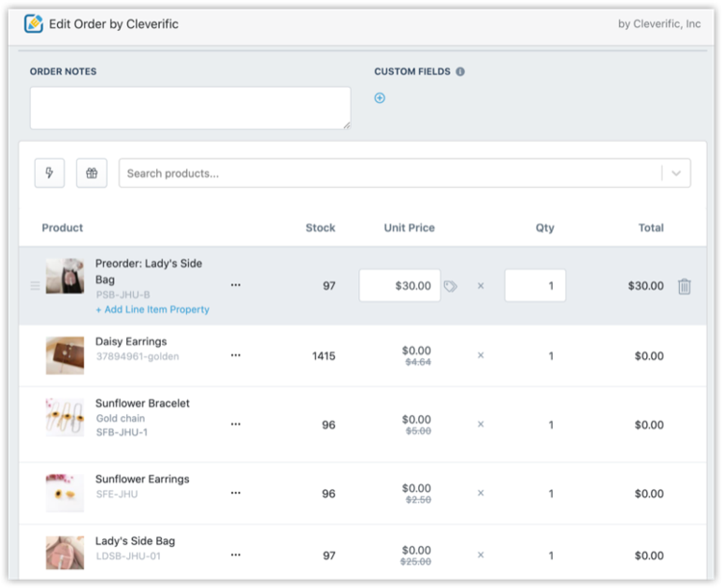Click the lightning bolt quick action icon
The width and height of the screenshot is (722, 588).
pos(49,173)
